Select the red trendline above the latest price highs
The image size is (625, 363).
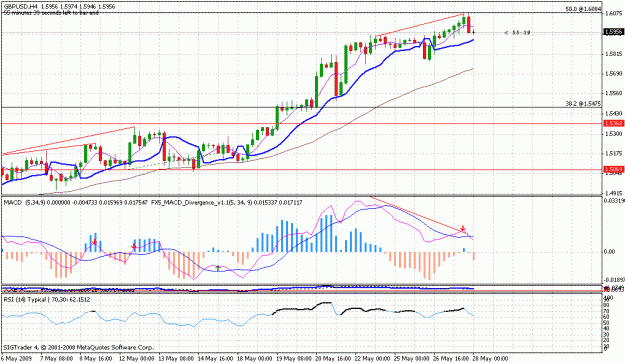point(419,26)
